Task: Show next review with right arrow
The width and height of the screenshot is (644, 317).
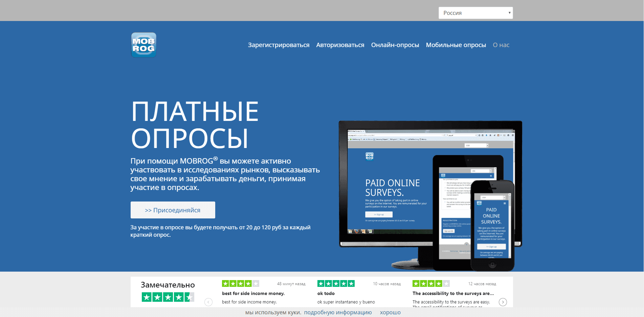Action: [x=503, y=302]
